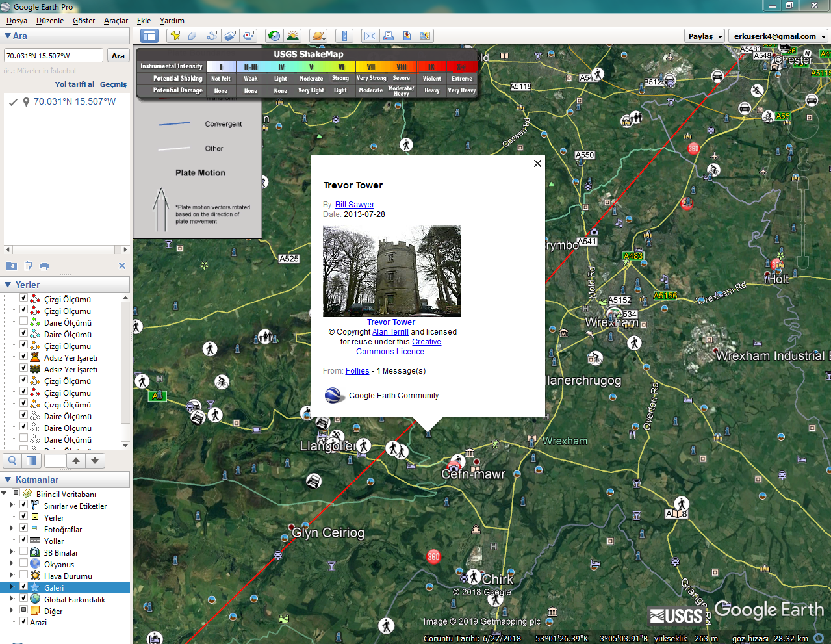This screenshot has height=644, width=831.
Task: Click the email envelope toolbar icon
Action: pos(370,36)
